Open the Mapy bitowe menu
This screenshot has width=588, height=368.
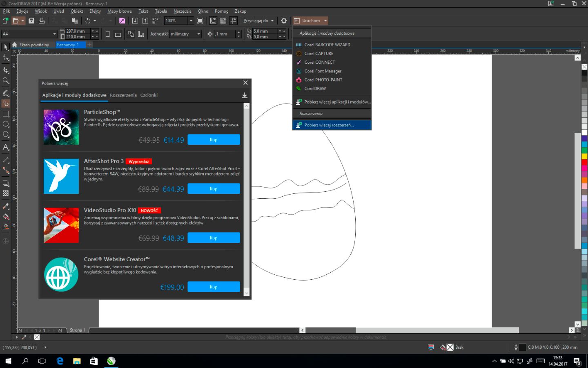(x=119, y=11)
